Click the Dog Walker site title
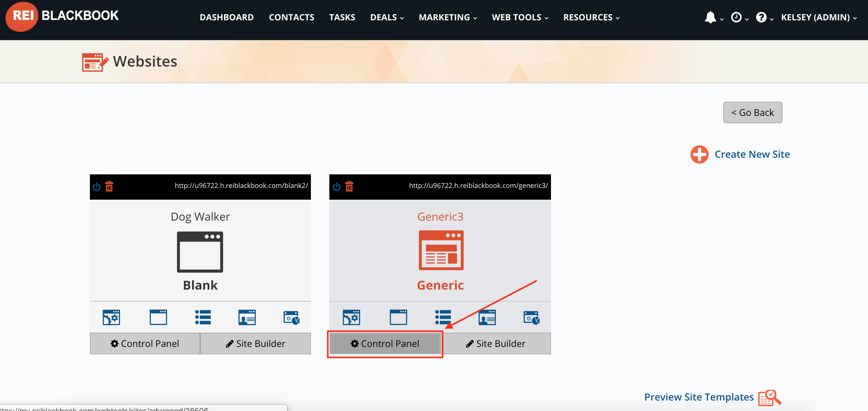Viewport: 868px width, 411px height. [x=200, y=217]
